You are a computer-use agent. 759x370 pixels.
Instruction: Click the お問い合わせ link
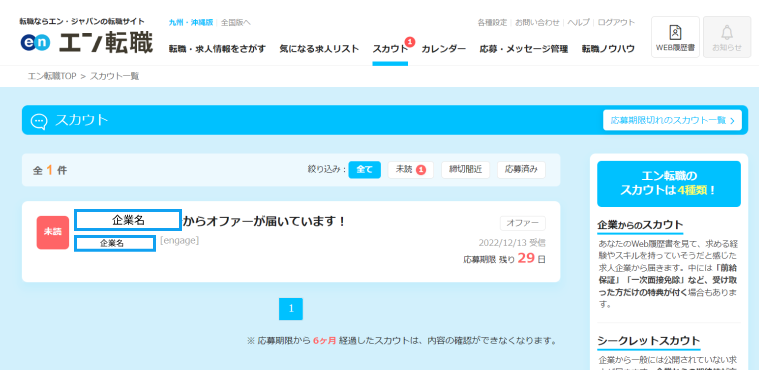coord(537,22)
